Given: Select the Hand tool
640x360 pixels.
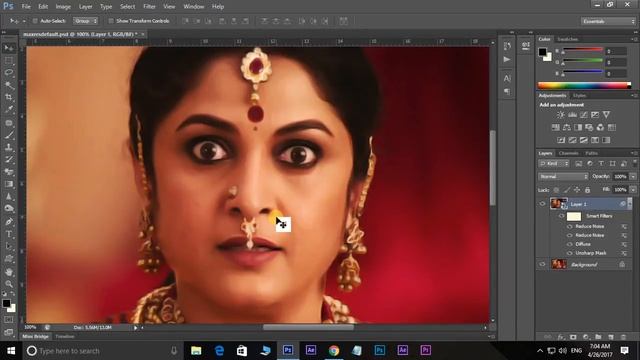Looking at the screenshot, I should pos(9,272).
